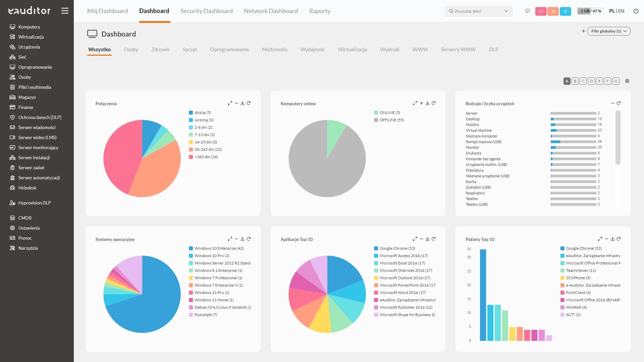This screenshot has width=644, height=362.
Task: Switch to the DLP dashboard tab
Action: (493, 49)
